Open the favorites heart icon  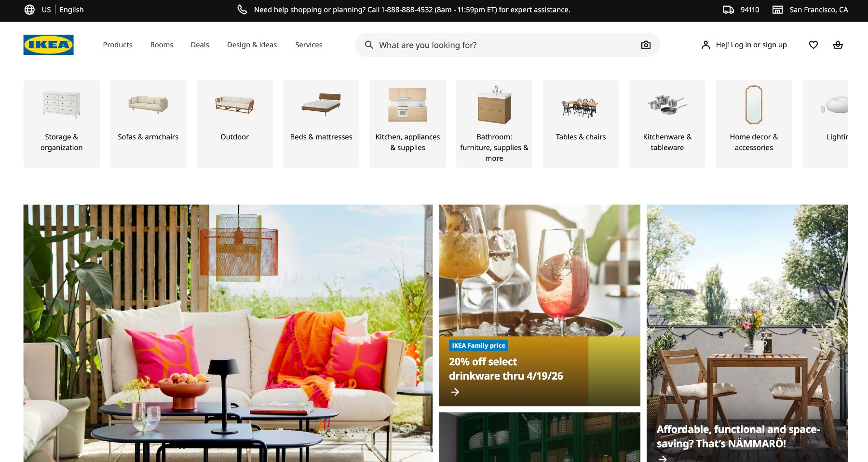(813, 45)
